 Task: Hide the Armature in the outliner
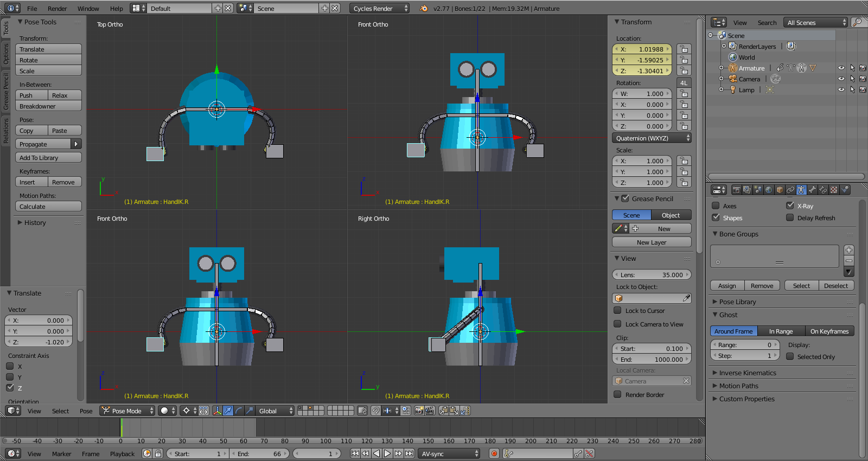(x=841, y=68)
